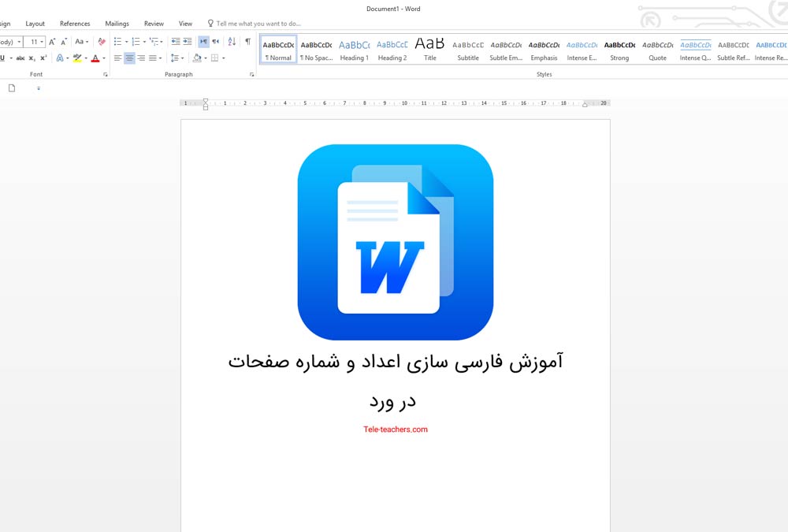Screen dimensions: 788x532
Task: Open the Layout tab
Action: coord(35,24)
